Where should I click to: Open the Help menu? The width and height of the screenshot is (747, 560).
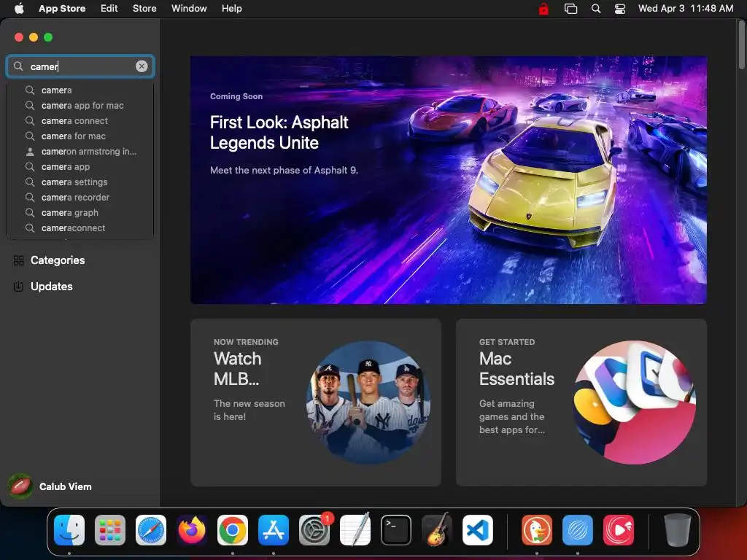tap(231, 9)
